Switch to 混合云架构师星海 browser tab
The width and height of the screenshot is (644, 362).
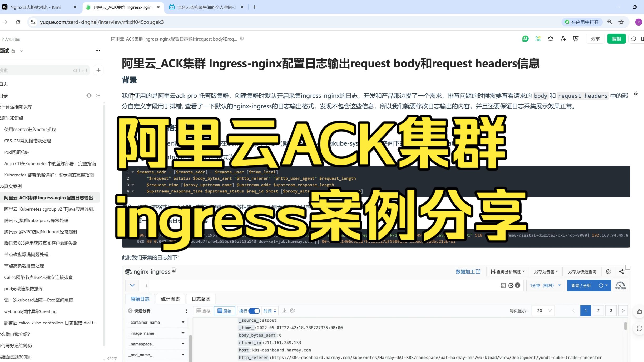[x=206, y=7]
